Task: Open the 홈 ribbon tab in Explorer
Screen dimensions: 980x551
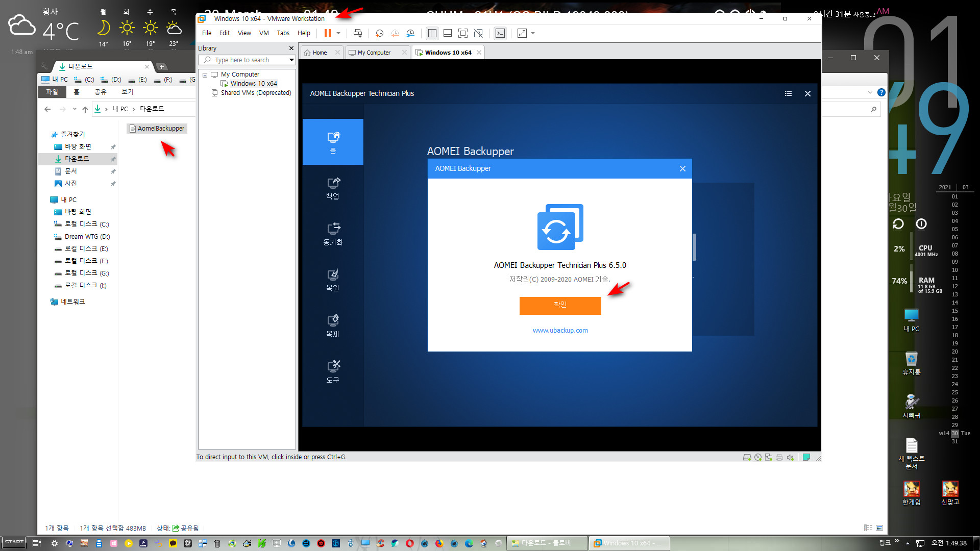Action: tap(77, 92)
